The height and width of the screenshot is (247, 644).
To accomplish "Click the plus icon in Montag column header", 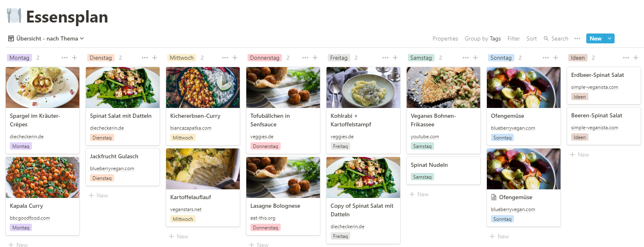I will (x=74, y=58).
